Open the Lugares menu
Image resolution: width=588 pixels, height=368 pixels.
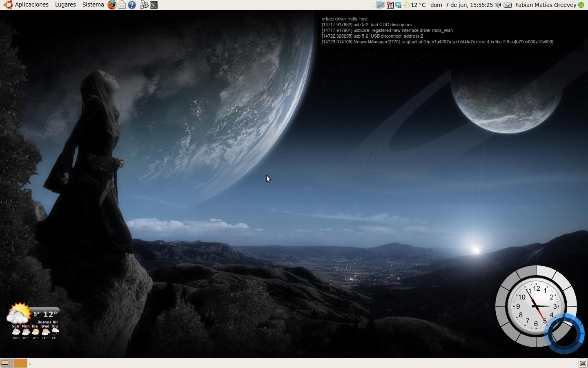pyautogui.click(x=65, y=4)
